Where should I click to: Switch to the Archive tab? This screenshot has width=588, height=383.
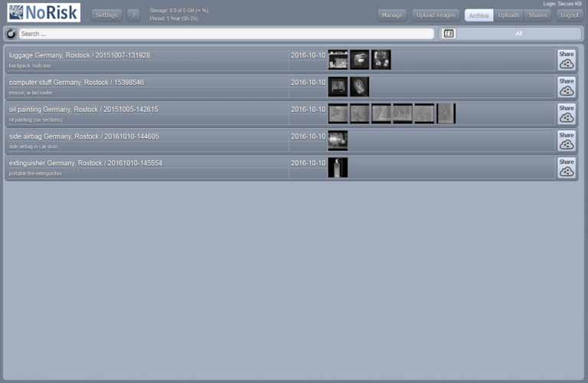coord(479,15)
